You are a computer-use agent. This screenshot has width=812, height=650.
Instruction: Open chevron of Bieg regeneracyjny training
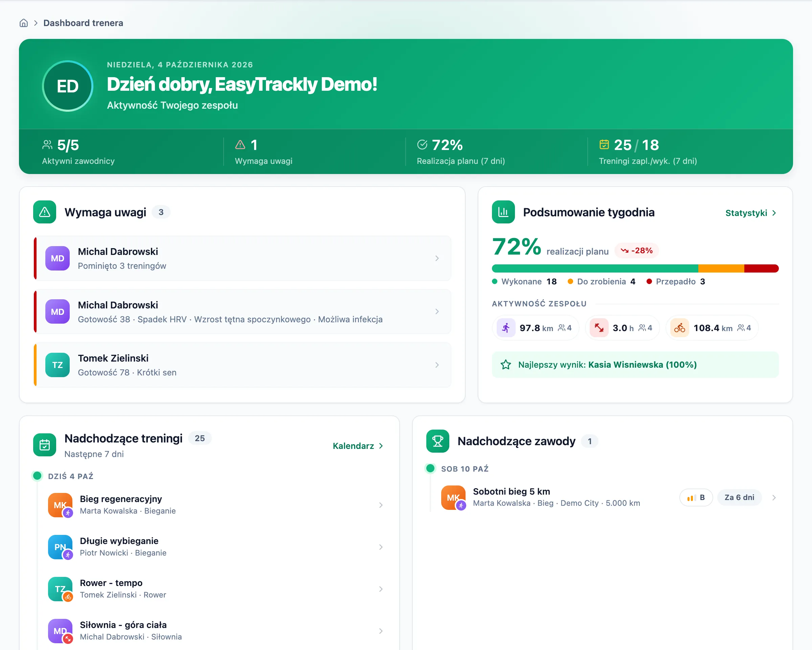point(381,505)
